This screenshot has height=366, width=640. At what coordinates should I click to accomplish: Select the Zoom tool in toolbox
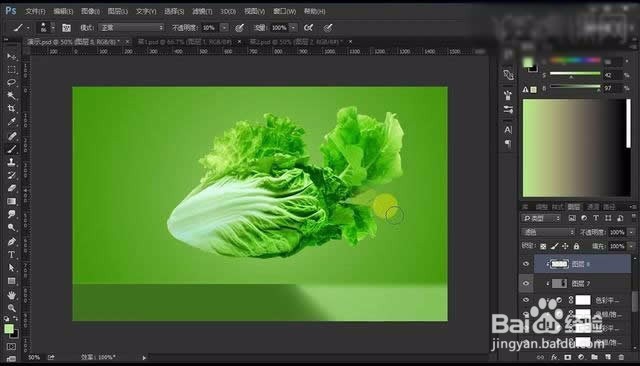(x=11, y=308)
